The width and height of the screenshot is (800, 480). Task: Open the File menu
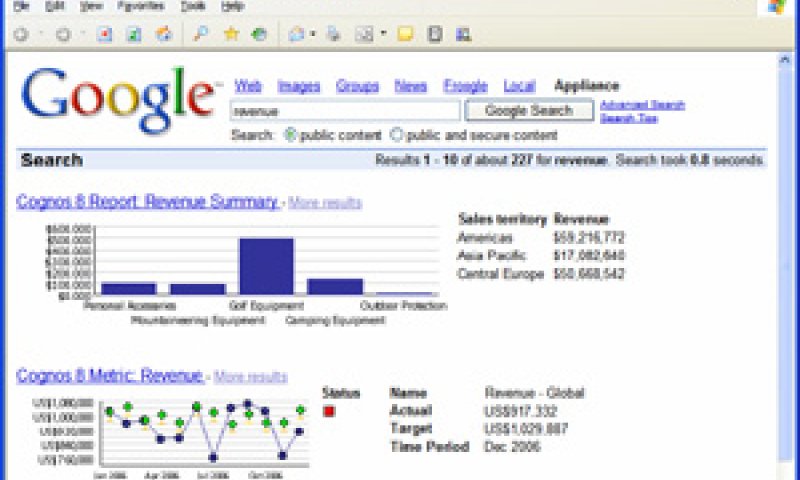[21, 6]
